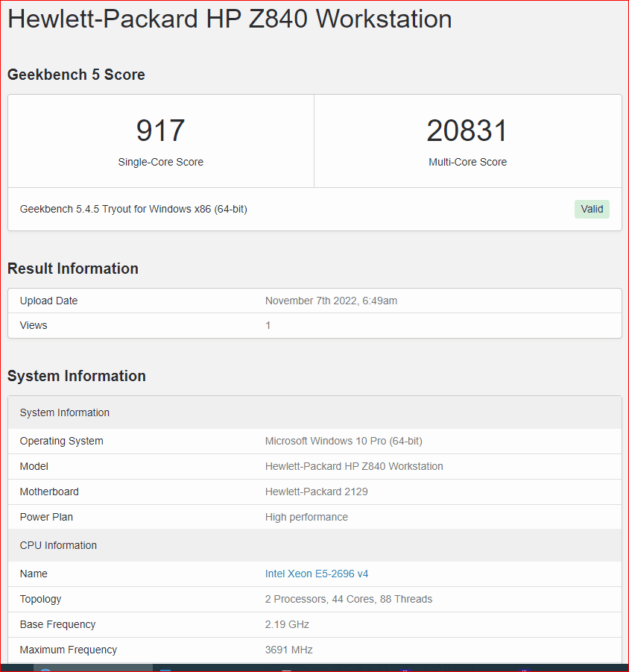Click the "Result Information" heading
The height and width of the screenshot is (672, 629).
(73, 269)
